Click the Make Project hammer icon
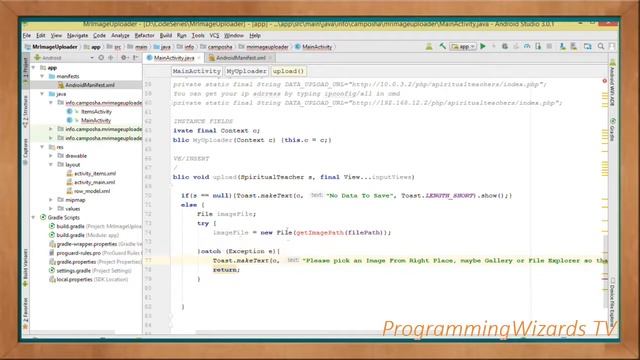The image size is (640, 360). 442,47
